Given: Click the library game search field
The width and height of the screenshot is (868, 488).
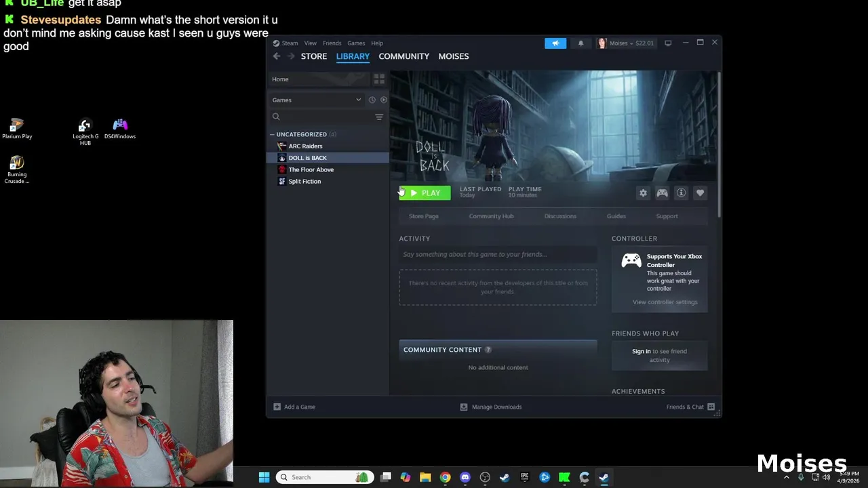Looking at the screenshot, I should pyautogui.click(x=321, y=117).
